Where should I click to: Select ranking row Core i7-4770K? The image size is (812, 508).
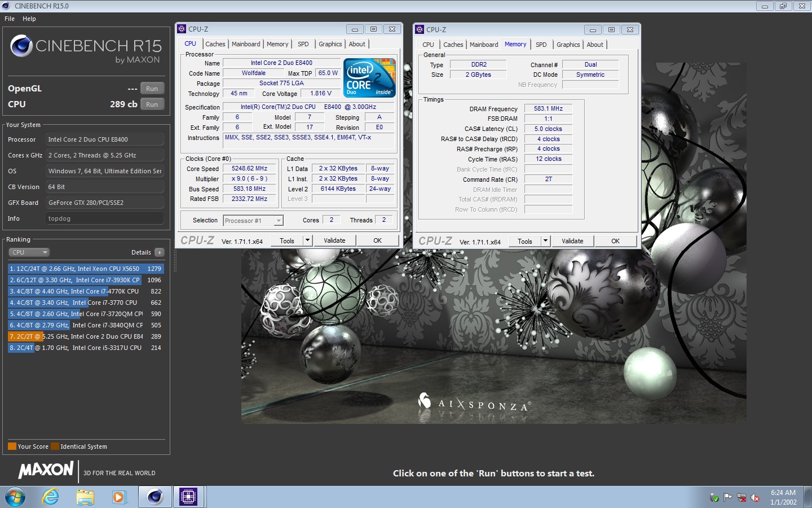[x=86, y=291]
